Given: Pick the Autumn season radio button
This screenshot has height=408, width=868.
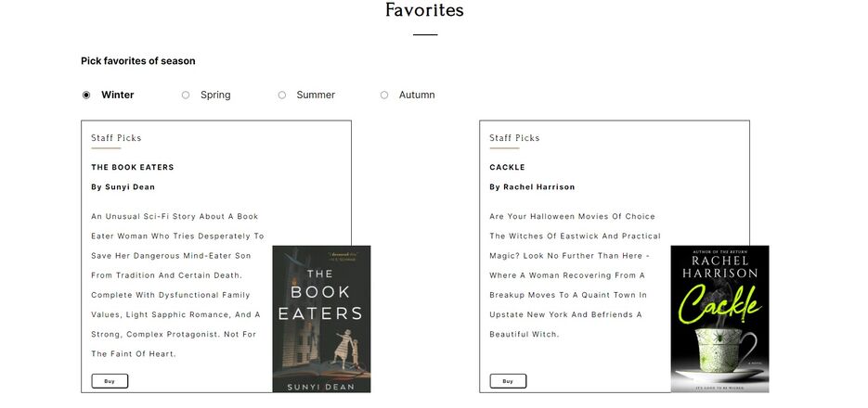Looking at the screenshot, I should coord(384,96).
